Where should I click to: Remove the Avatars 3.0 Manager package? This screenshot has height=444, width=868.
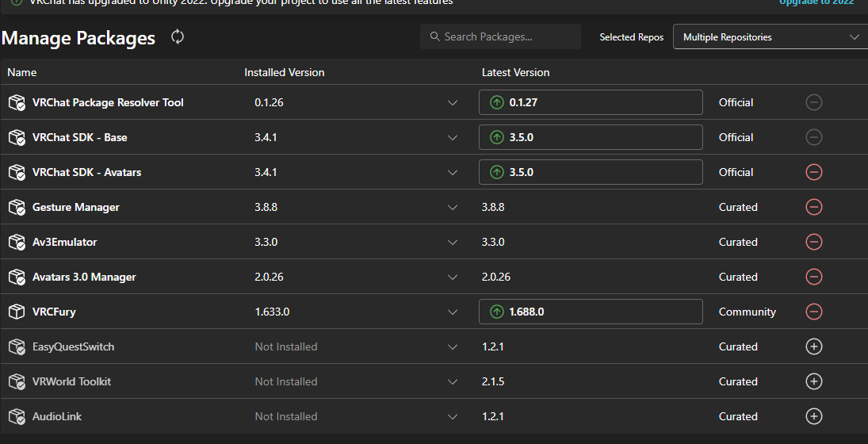pos(813,277)
